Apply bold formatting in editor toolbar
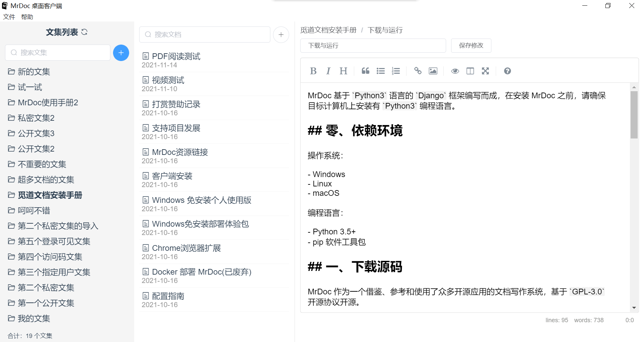This screenshot has width=644, height=342. point(313,71)
